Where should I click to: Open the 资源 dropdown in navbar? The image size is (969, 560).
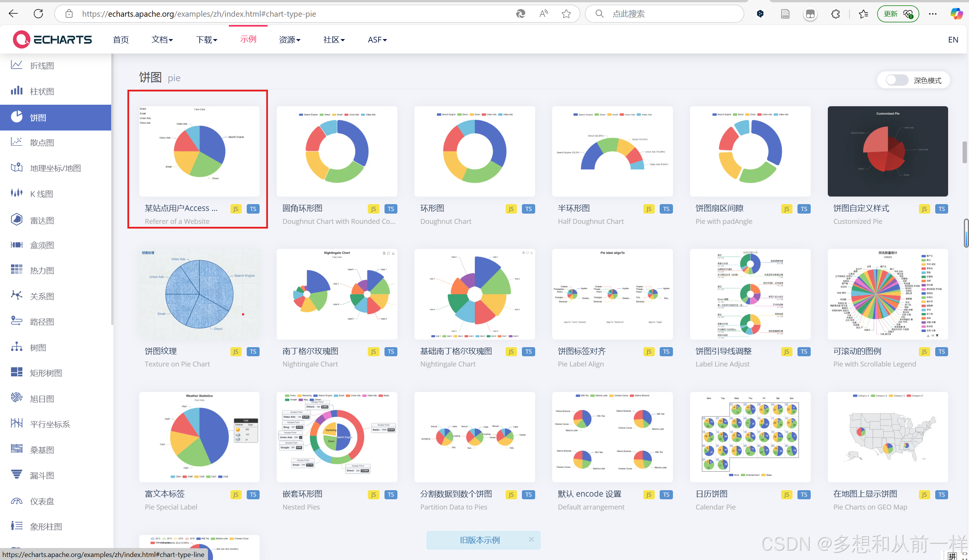tap(289, 39)
